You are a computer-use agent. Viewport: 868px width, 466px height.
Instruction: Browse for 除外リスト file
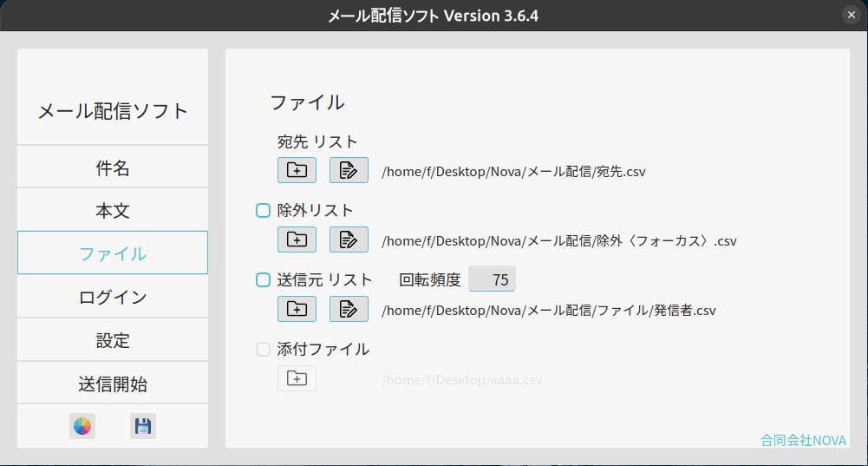[297, 240]
